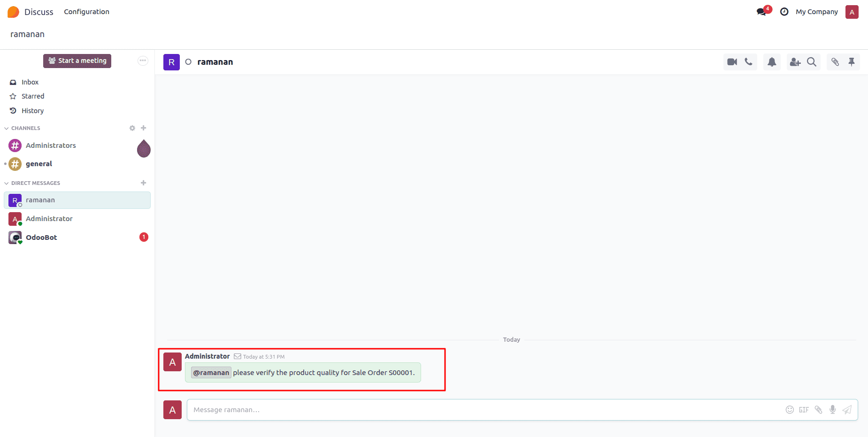Insert a GIF into the message
Viewport: 868px width, 437px height.
pyautogui.click(x=804, y=409)
